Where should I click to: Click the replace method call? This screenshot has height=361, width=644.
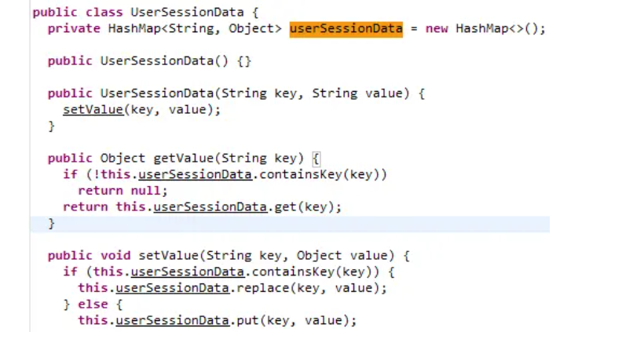tap(263, 288)
